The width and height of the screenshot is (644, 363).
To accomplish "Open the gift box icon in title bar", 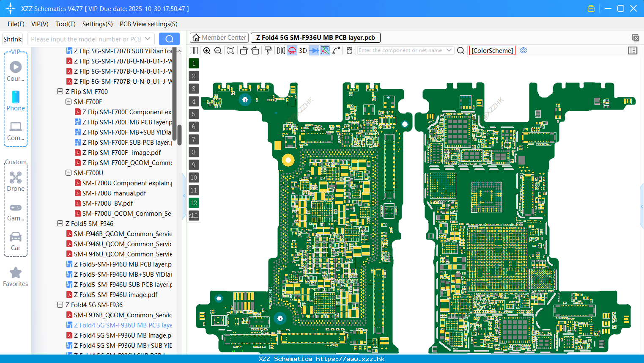I will 591,8.
